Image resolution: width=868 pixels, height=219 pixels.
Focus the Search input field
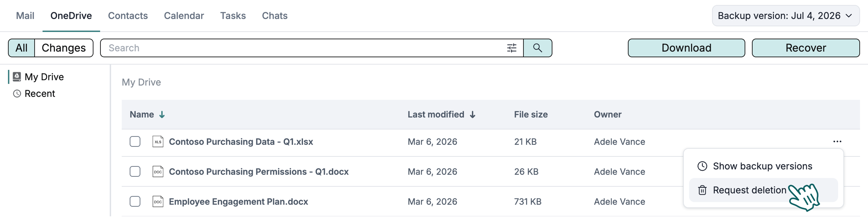click(303, 48)
